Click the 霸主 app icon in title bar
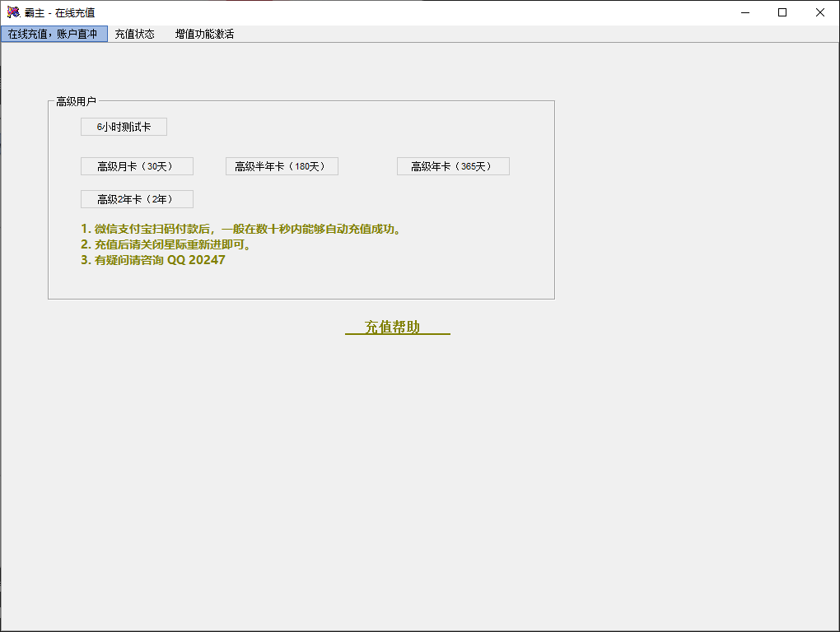The width and height of the screenshot is (840, 632). click(x=13, y=12)
